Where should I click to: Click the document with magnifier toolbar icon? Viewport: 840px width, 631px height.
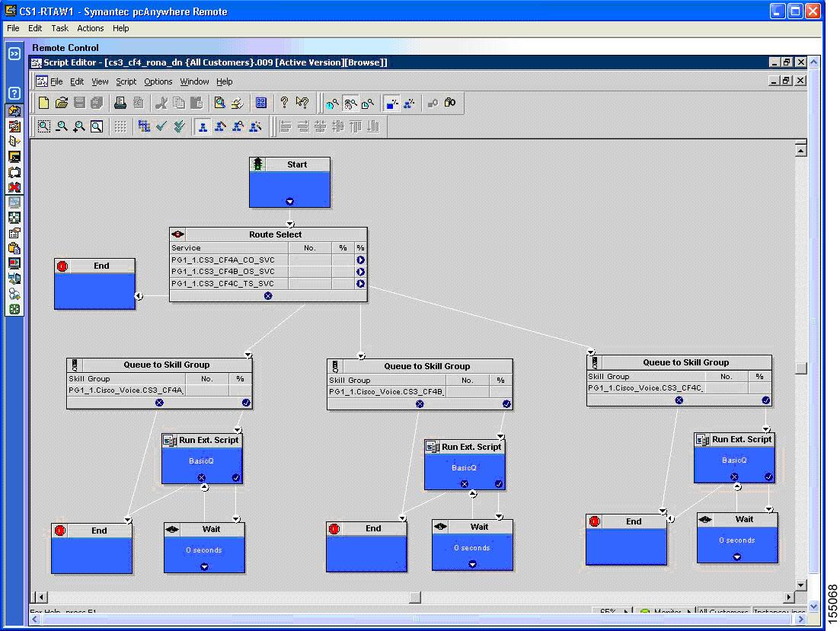coord(219,103)
